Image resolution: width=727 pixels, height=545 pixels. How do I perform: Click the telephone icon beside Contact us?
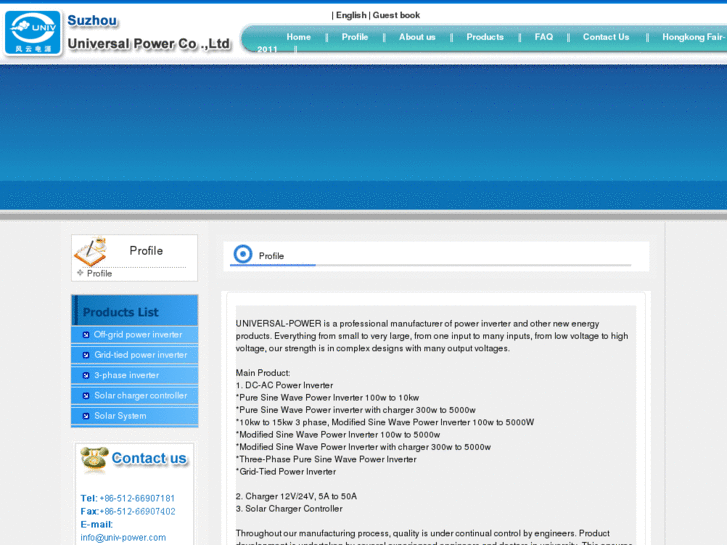[95, 459]
